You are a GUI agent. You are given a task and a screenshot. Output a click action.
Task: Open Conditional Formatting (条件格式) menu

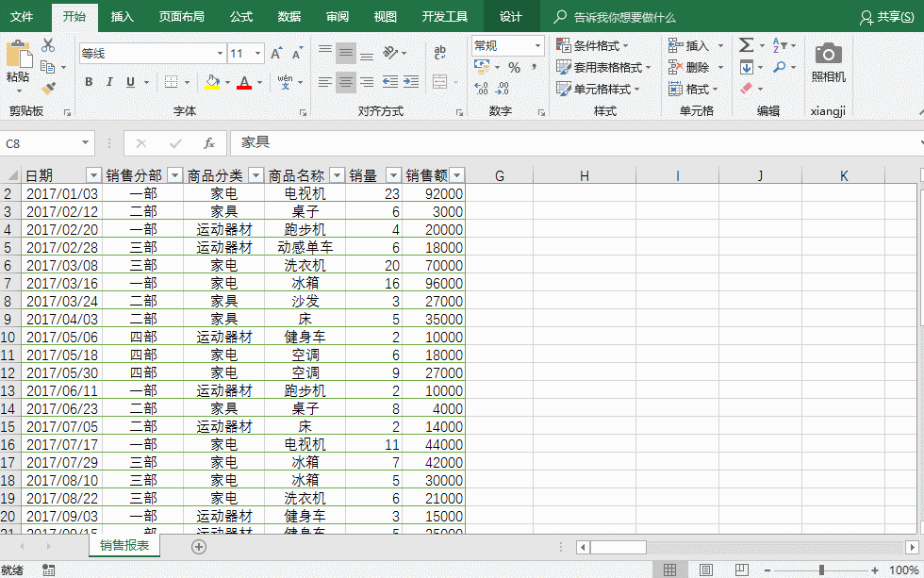pos(593,45)
